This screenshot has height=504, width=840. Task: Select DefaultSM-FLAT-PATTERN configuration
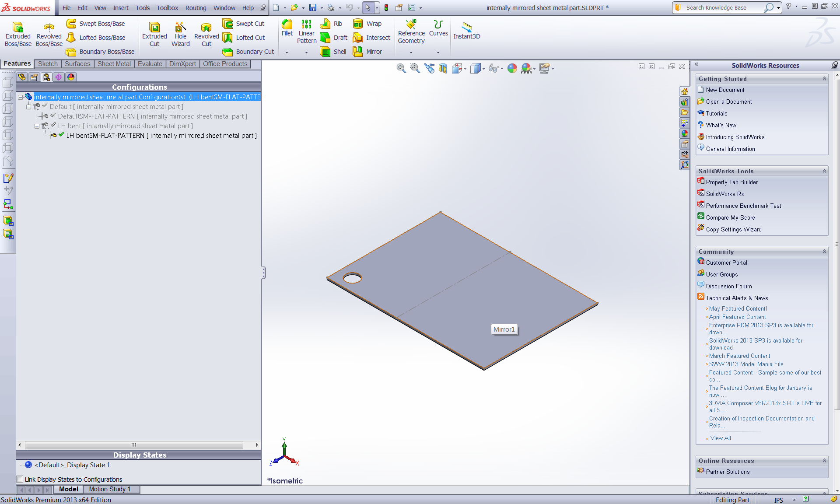pyautogui.click(x=152, y=116)
